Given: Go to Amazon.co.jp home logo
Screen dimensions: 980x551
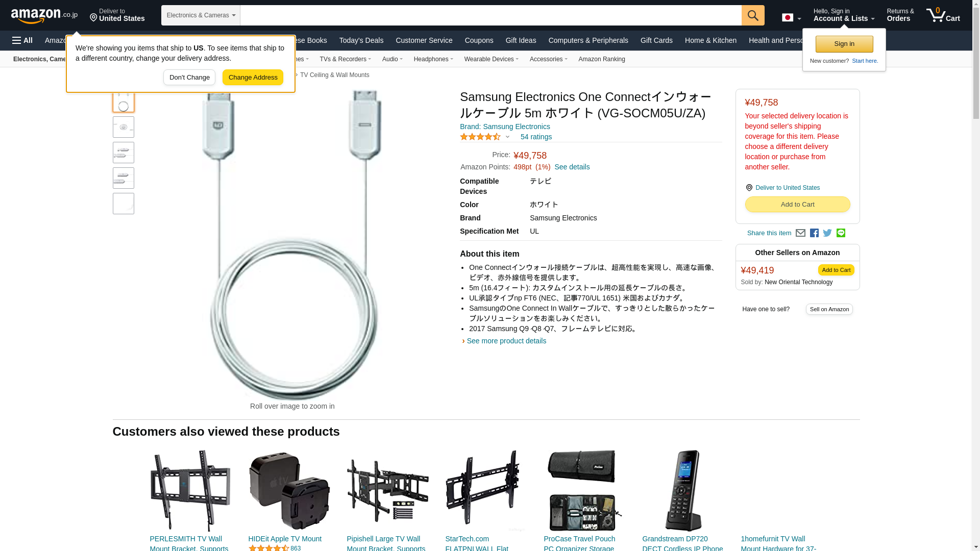Looking at the screenshot, I should click(x=44, y=16).
